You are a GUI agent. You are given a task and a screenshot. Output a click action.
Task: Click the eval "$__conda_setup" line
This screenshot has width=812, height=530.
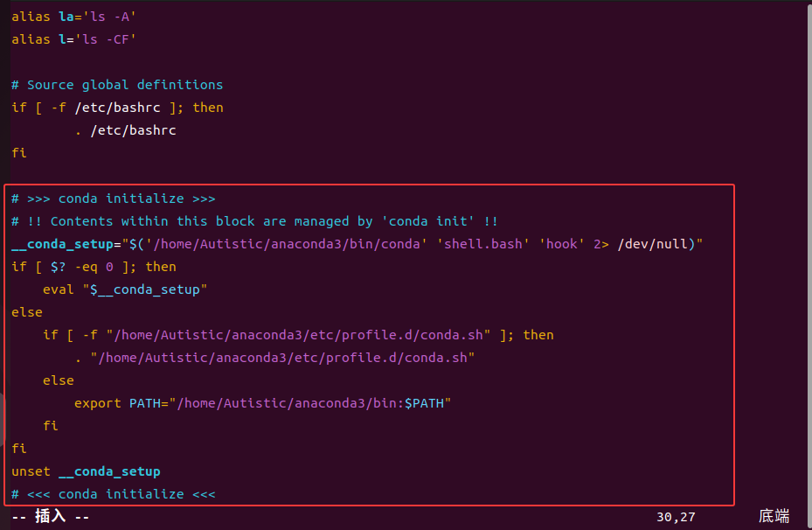(x=122, y=289)
